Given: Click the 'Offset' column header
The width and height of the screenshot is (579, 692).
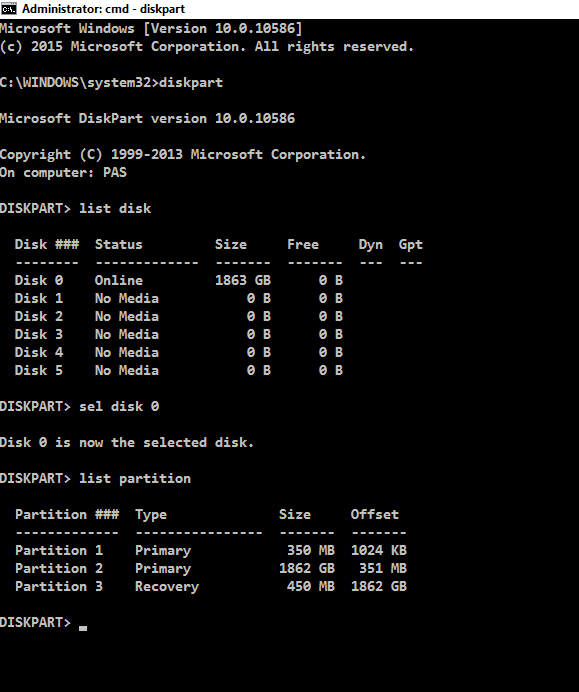Looking at the screenshot, I should [x=375, y=515].
